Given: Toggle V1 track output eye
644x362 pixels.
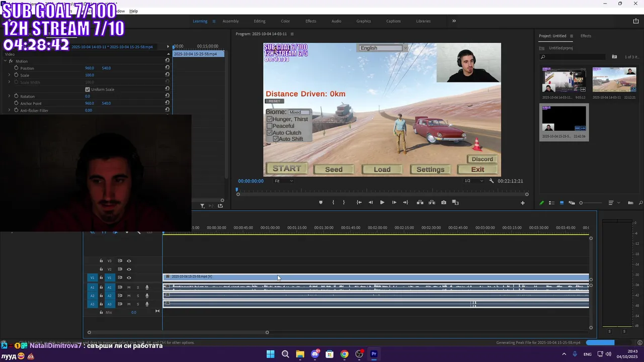Looking at the screenshot, I should (129, 278).
